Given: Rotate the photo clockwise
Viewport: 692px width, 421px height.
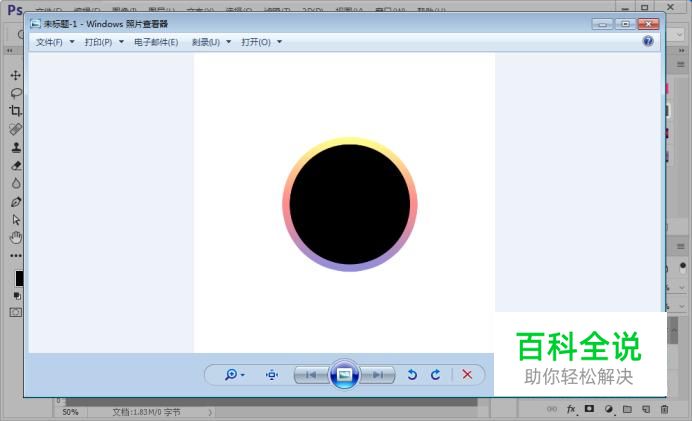Looking at the screenshot, I should (x=436, y=375).
